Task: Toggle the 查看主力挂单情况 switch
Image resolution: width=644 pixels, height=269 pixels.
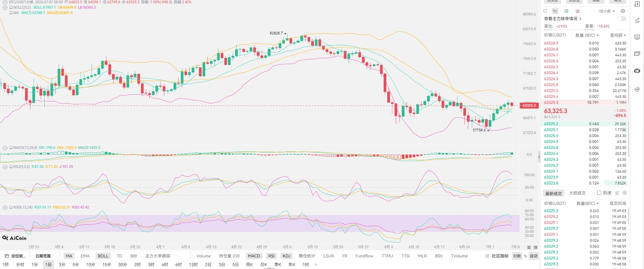Action: pos(622,19)
